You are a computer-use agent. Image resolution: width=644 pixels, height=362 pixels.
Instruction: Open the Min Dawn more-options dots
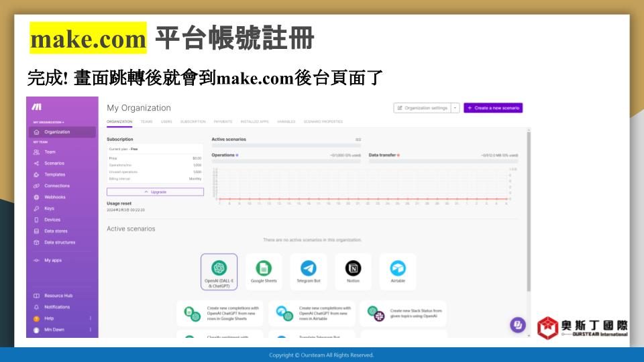91,330
